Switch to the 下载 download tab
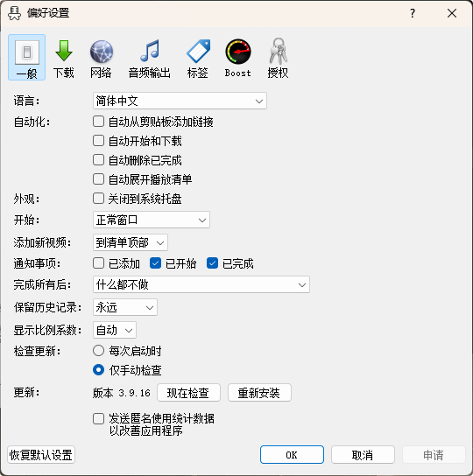 coord(64,59)
